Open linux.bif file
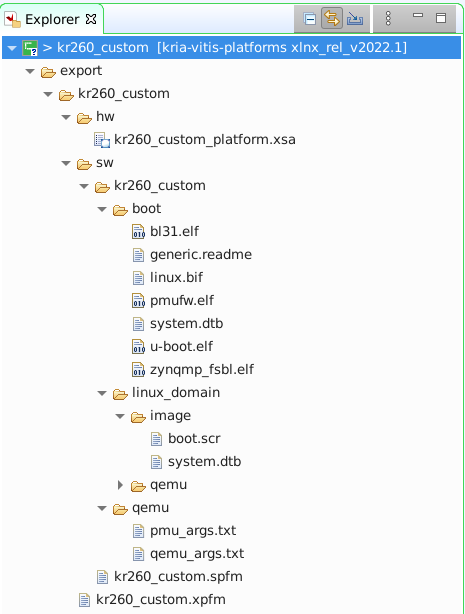 [x=176, y=278]
